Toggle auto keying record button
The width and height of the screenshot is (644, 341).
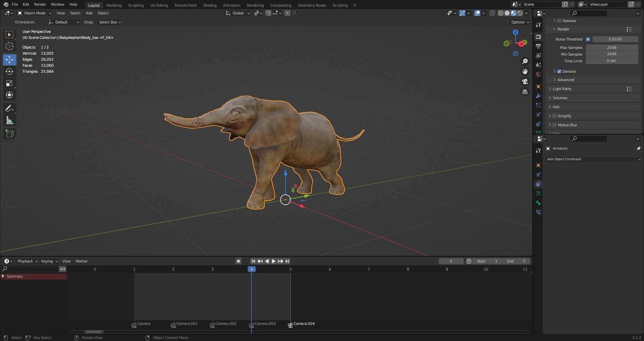238,261
